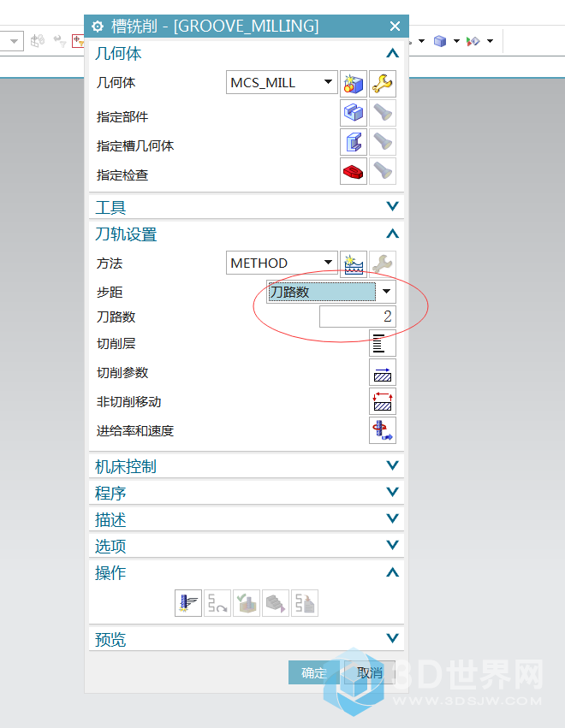Click the flashlight display icon for 指定检查
This screenshot has height=728, width=565.
pyautogui.click(x=383, y=171)
